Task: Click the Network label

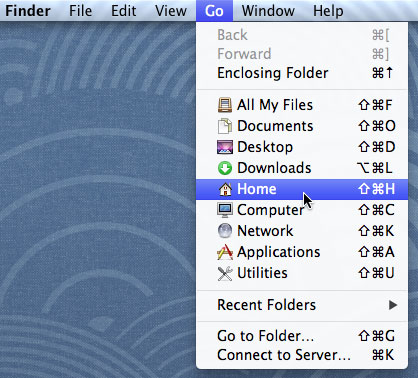Action: tap(265, 231)
